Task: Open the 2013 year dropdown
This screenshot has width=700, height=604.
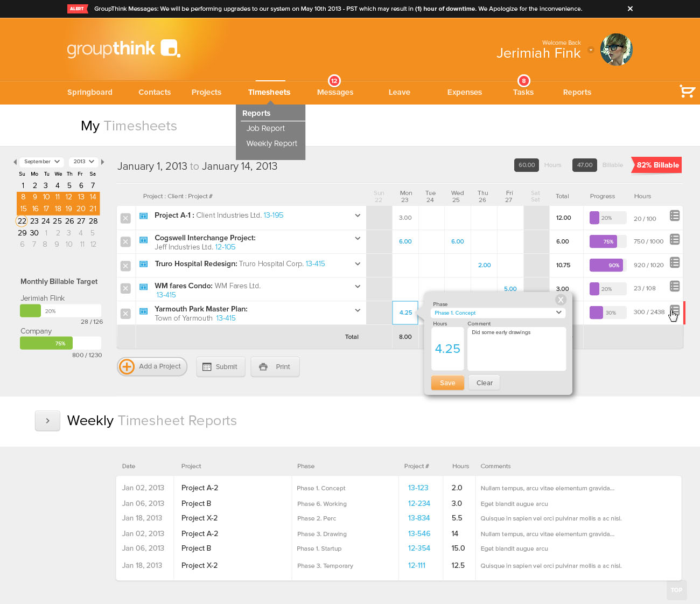Action: pyautogui.click(x=83, y=162)
